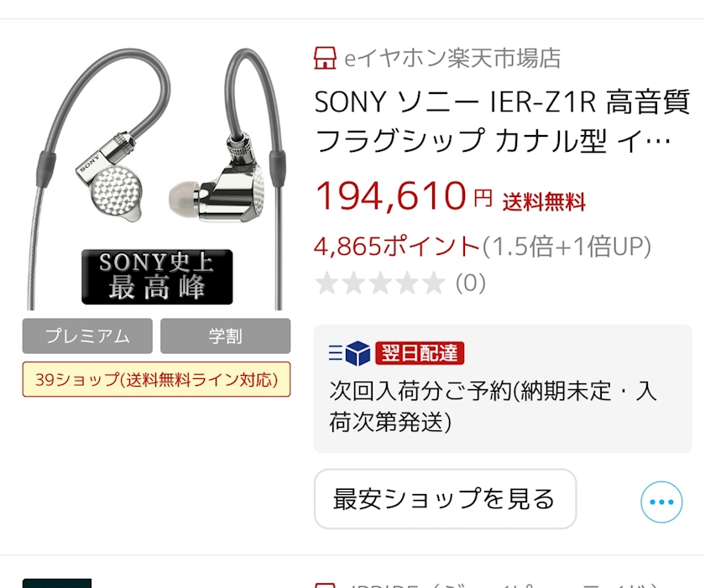This screenshot has height=588, width=705.
Task: Click the red shop storefront icon
Action: point(325,59)
